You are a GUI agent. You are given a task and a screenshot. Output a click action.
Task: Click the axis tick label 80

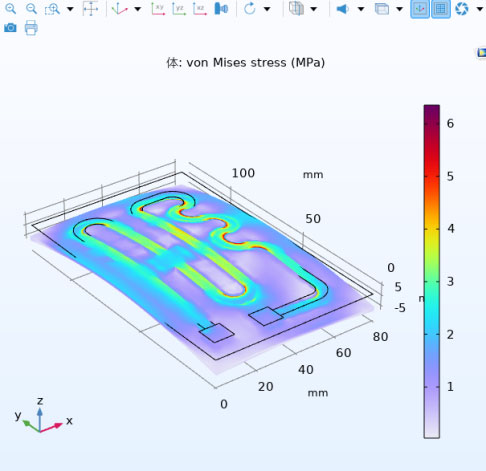coord(380,337)
